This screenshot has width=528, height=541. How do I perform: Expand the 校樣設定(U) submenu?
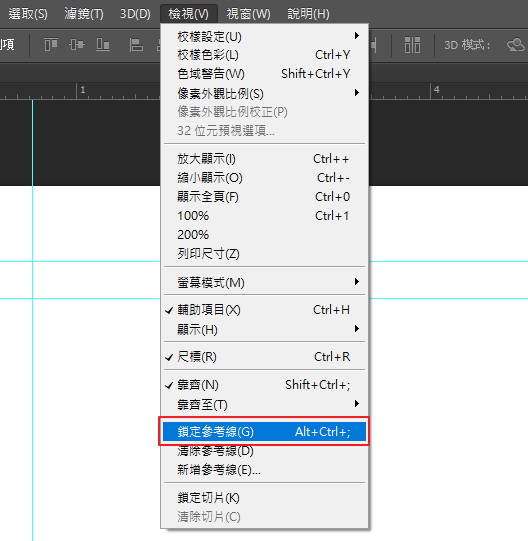click(264, 36)
